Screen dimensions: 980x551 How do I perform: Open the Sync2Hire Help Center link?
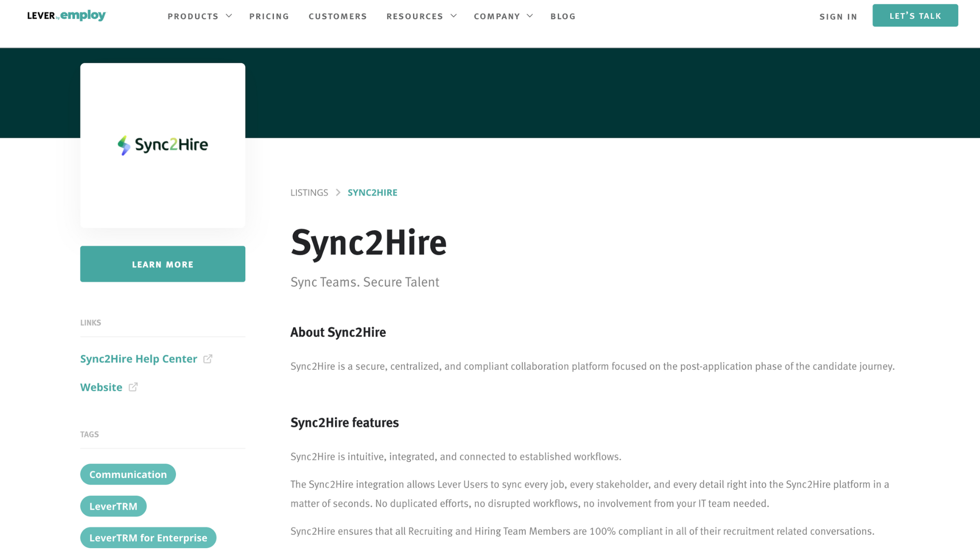(138, 359)
